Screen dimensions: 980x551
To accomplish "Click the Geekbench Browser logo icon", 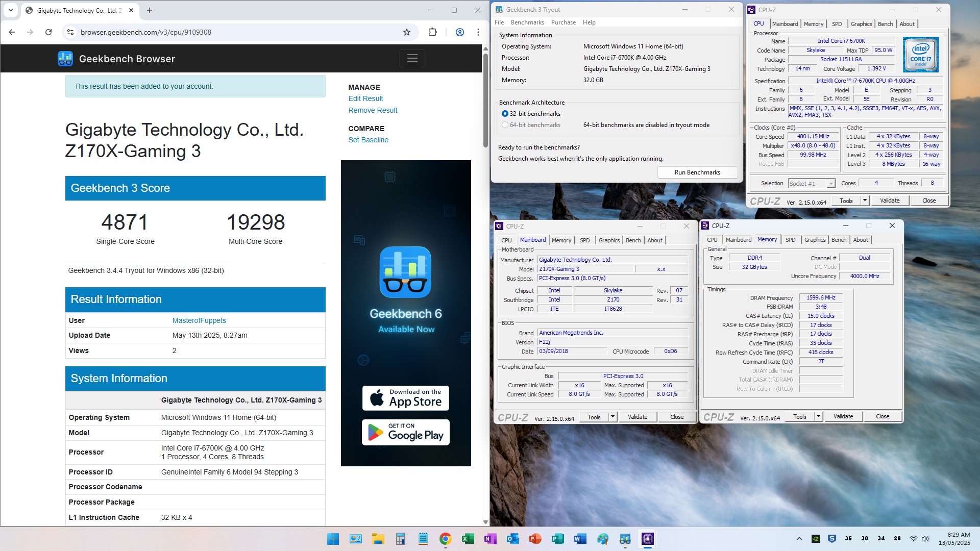I will coord(65,59).
